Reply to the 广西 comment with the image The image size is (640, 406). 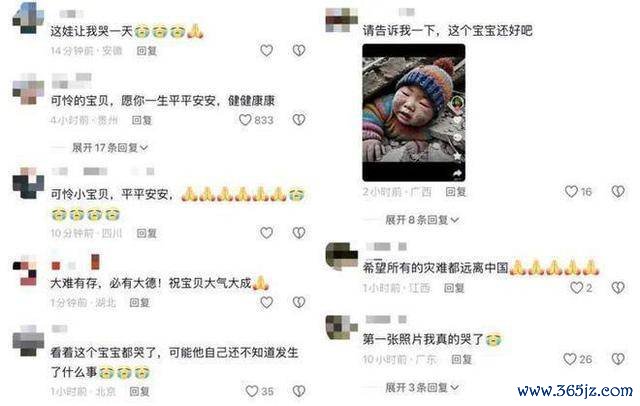pyautogui.click(x=456, y=191)
